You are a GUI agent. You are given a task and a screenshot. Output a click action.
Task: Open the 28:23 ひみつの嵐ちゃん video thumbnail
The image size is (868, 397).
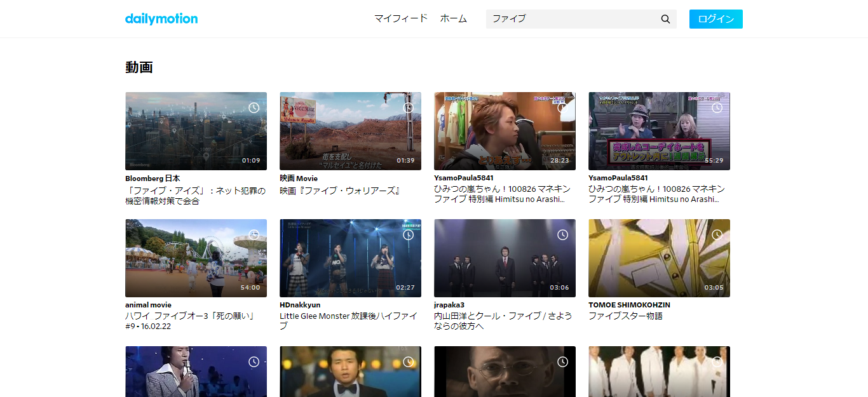coord(505,131)
